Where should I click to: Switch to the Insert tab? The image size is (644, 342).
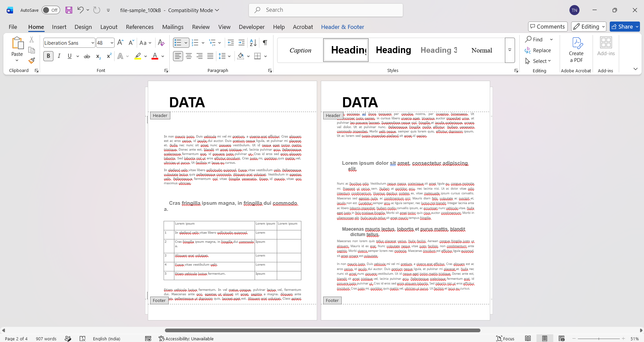pyautogui.click(x=59, y=27)
